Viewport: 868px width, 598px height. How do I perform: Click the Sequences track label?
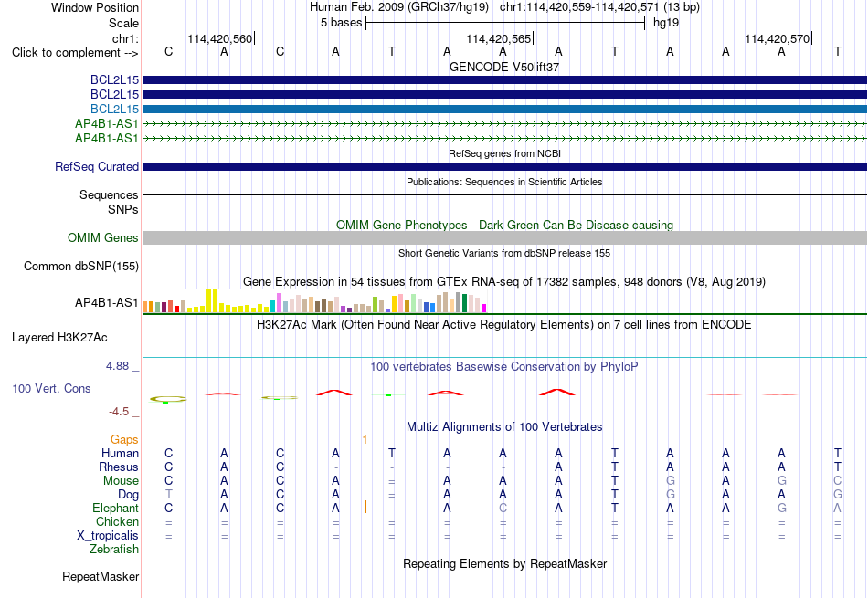[109, 194]
